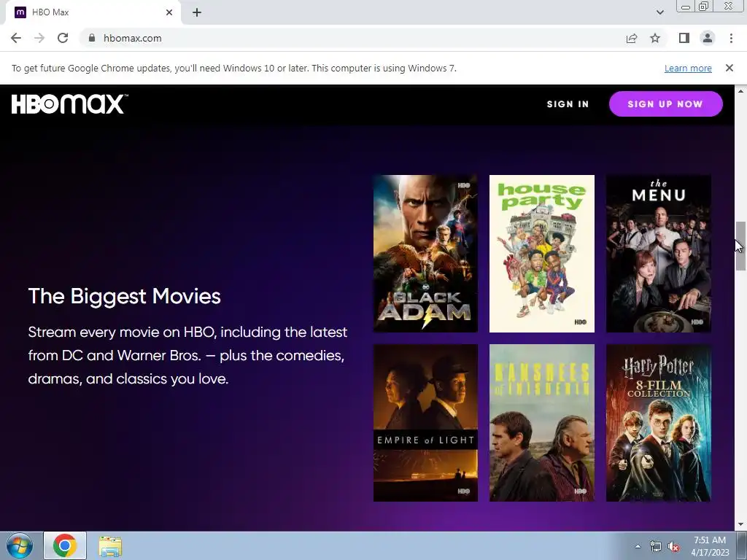This screenshot has height=560, width=747.
Task: Open a new tab with the plus button
Action: pyautogui.click(x=197, y=12)
